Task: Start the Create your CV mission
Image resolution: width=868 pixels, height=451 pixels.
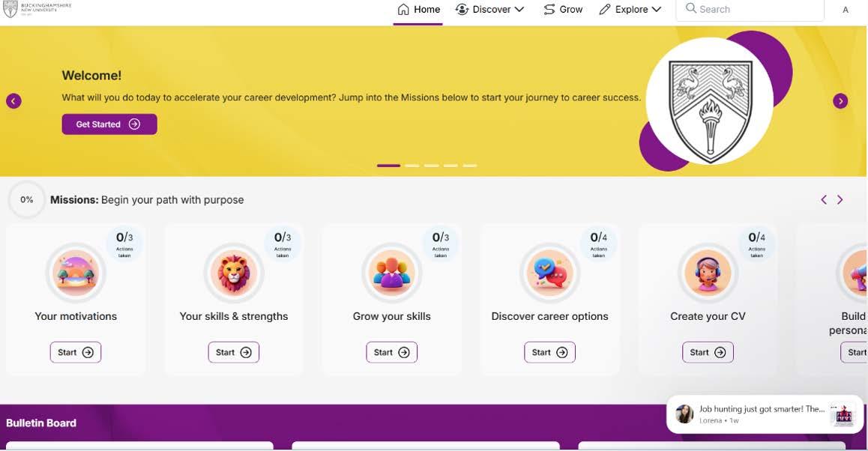Action: tap(708, 353)
